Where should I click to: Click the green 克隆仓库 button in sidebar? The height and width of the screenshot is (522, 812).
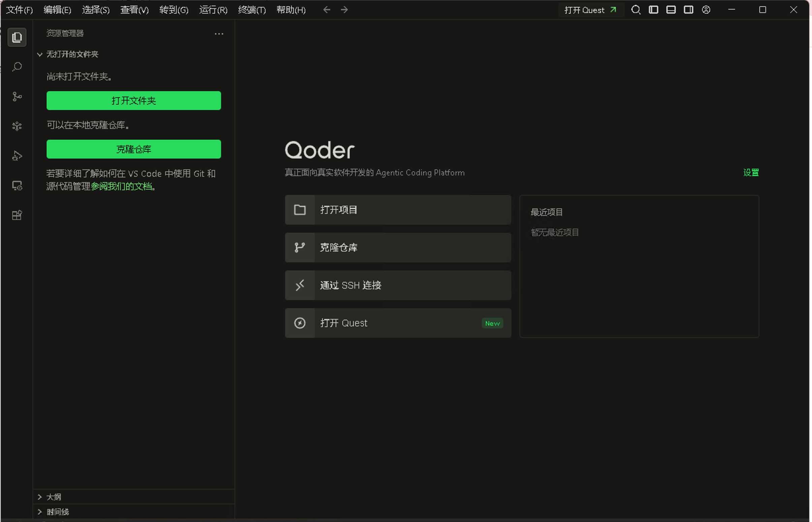[134, 149]
